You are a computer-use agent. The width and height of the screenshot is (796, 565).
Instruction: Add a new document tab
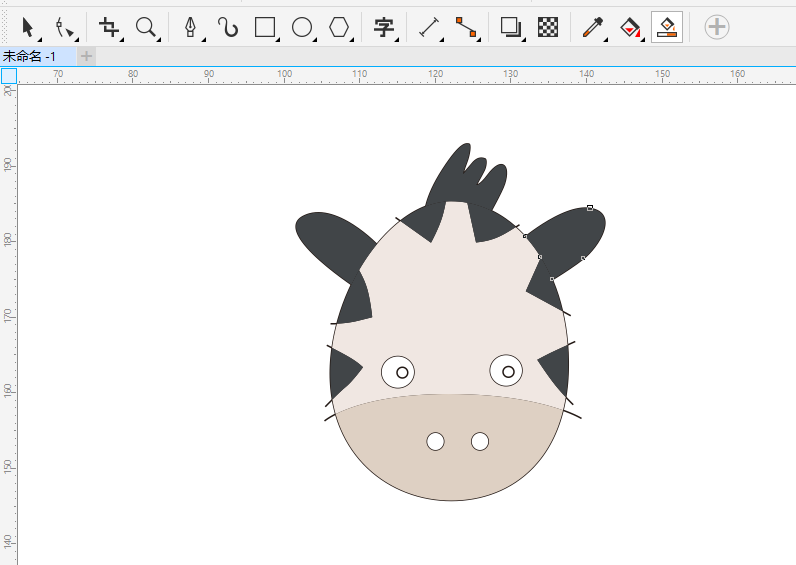(86, 56)
